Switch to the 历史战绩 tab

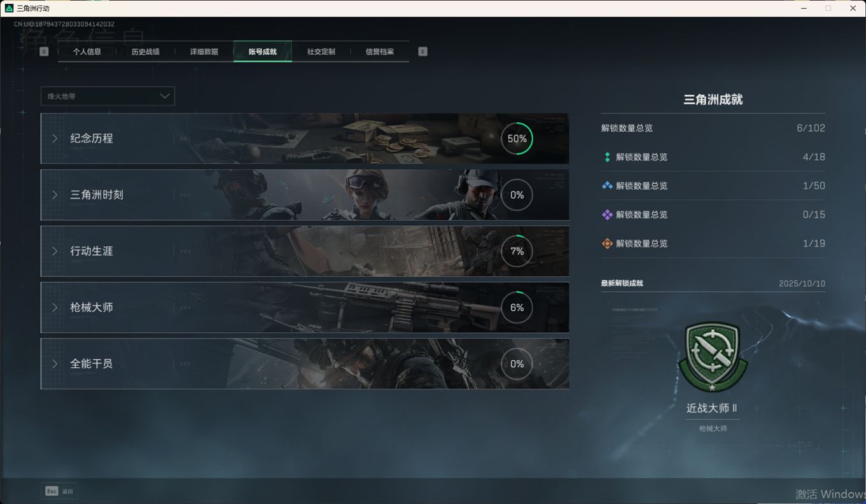click(145, 52)
